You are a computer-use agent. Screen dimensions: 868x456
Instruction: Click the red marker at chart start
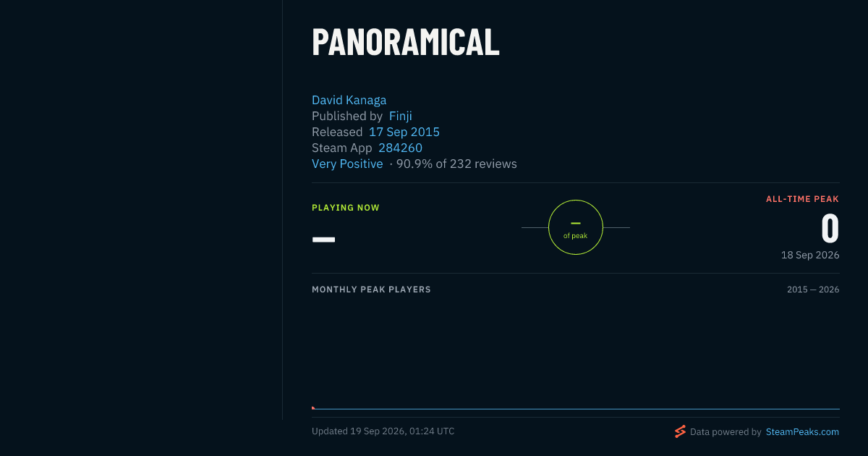[313, 408]
